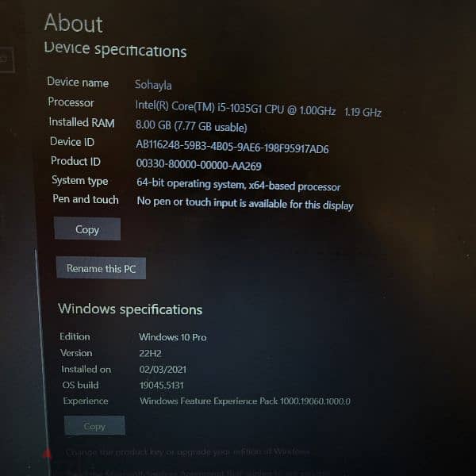Click 'No pen or touch input is available' text

(245, 203)
